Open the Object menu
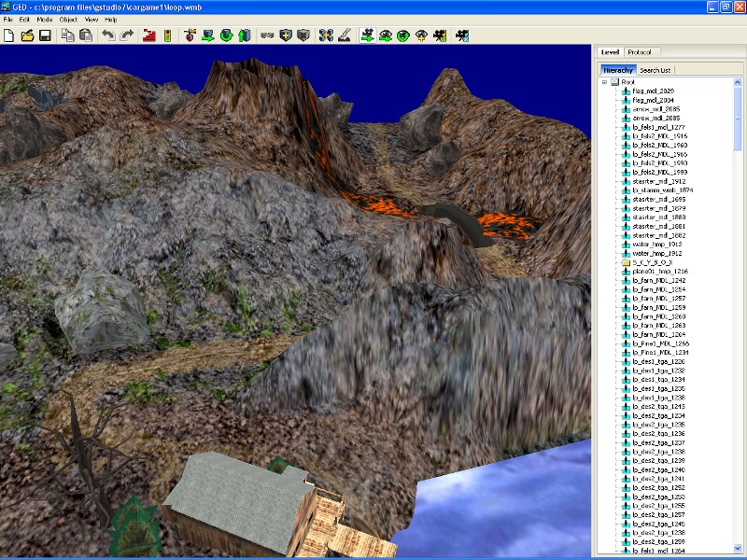747x560 pixels. 68,19
